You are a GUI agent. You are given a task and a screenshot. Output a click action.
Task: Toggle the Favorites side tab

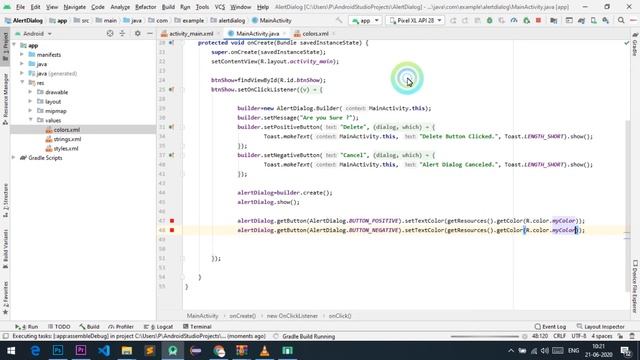[5, 298]
